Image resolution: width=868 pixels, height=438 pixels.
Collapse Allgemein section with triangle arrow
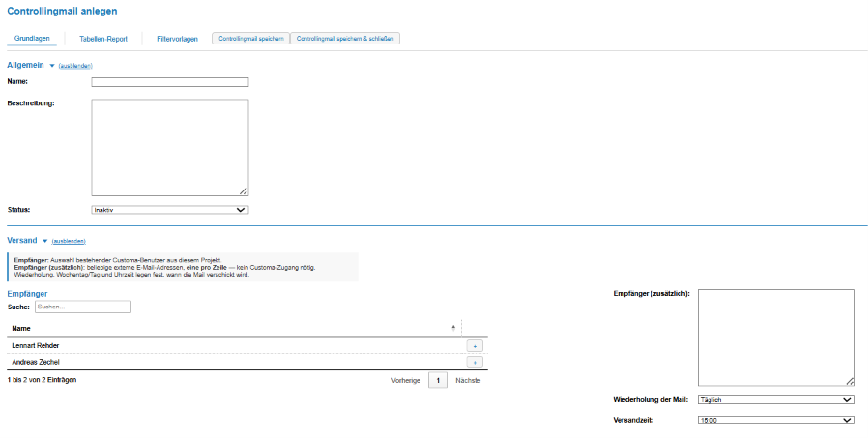52,66
